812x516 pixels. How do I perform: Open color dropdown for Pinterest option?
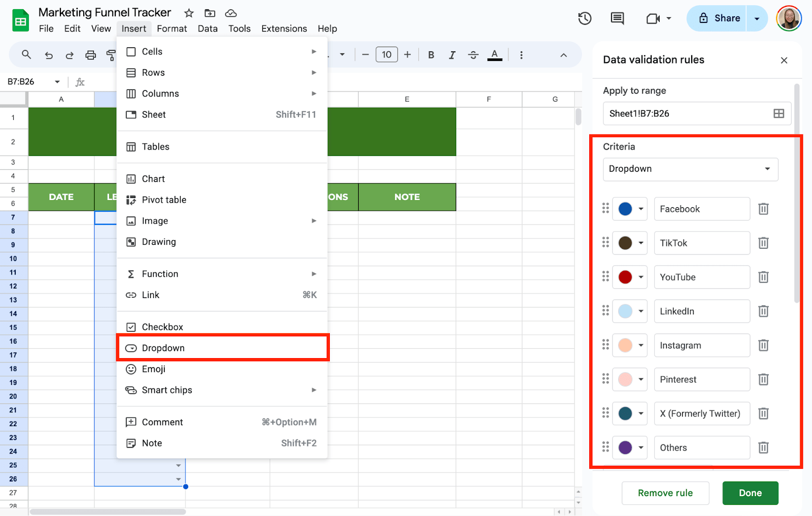630,379
